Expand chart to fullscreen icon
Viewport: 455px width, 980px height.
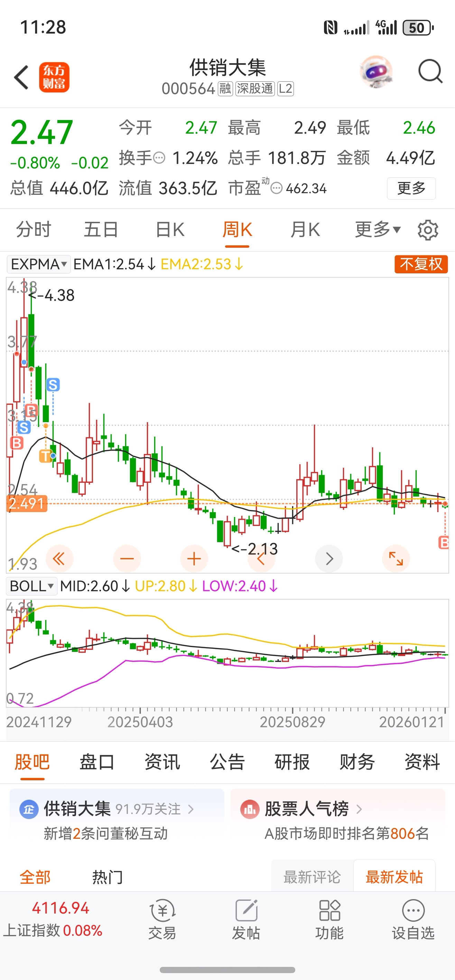click(x=396, y=559)
